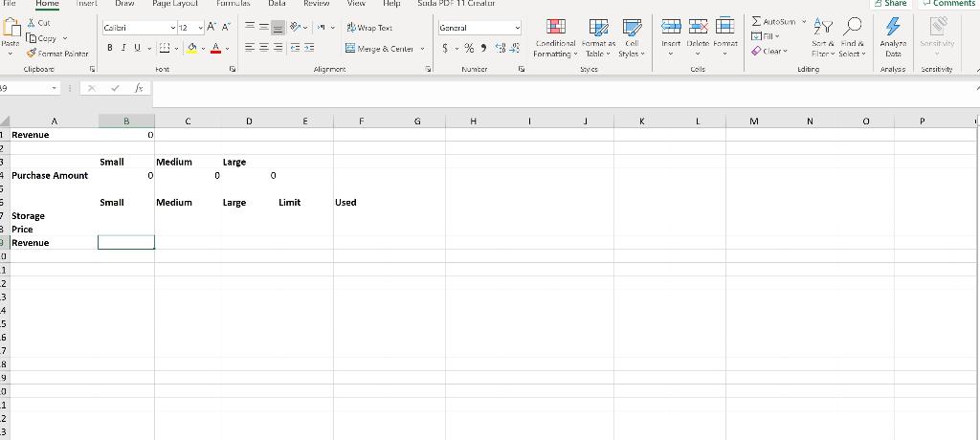Click the Name Box
Image resolution: width=980 pixels, height=440 pixels.
[x=25, y=89]
